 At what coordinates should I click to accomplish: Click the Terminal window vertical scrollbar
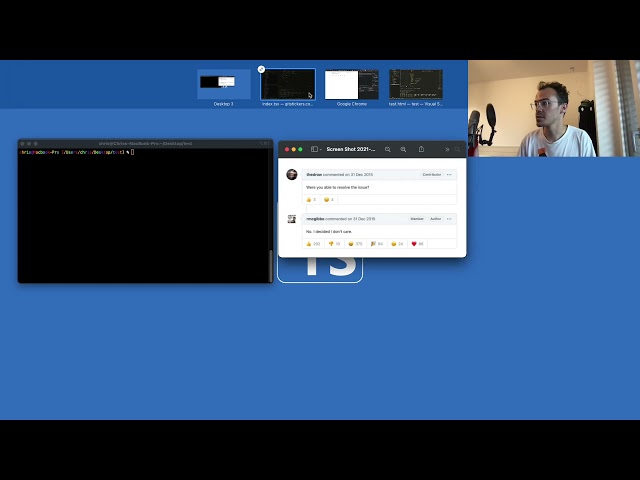[271, 265]
